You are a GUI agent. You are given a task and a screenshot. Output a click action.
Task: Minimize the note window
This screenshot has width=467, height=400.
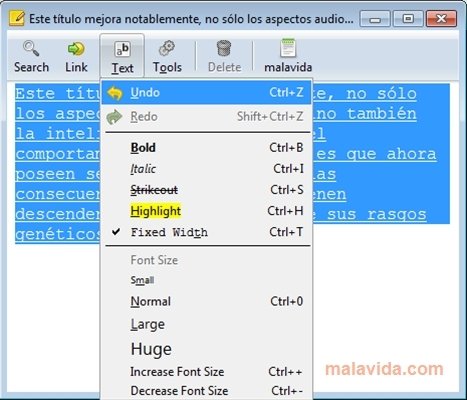coord(375,19)
